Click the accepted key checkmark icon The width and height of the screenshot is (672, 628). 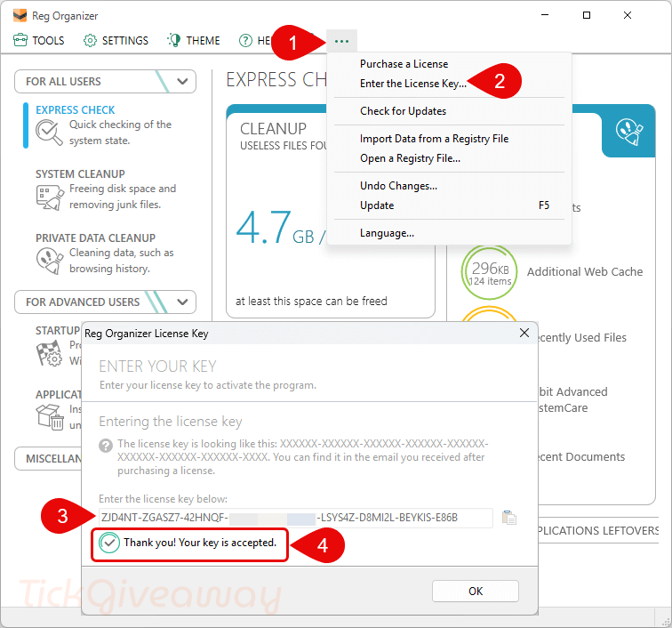(109, 543)
